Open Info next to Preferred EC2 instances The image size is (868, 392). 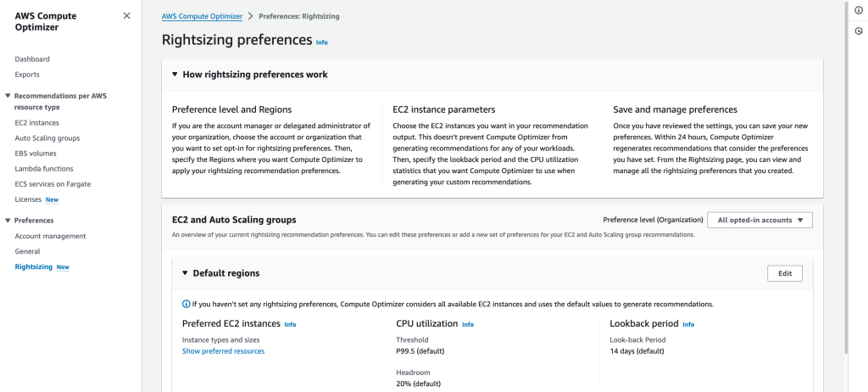290,324
